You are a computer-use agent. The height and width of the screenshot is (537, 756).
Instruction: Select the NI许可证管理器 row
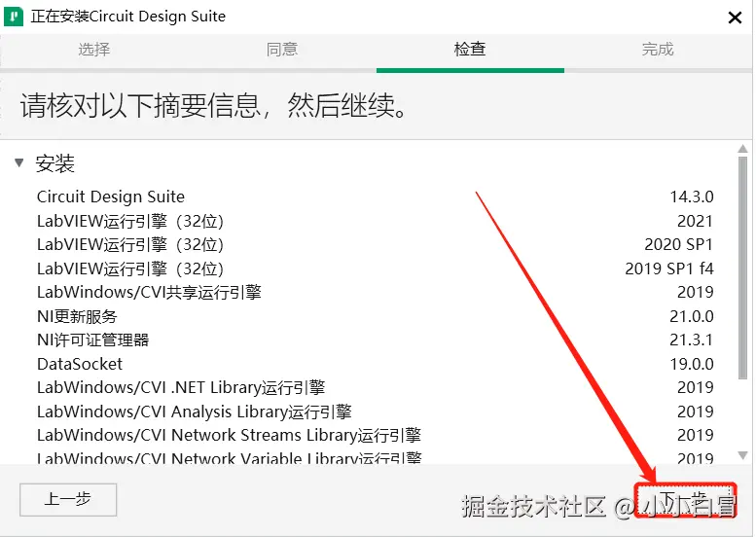pos(376,340)
